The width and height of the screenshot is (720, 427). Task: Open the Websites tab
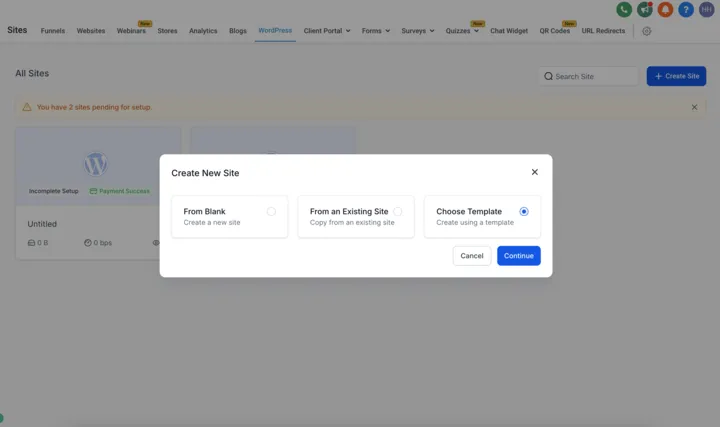pyautogui.click(x=91, y=31)
